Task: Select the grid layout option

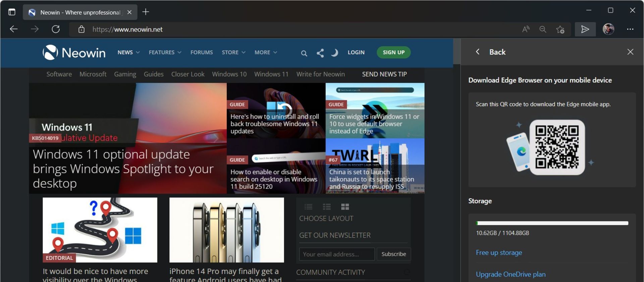Action: (345, 206)
